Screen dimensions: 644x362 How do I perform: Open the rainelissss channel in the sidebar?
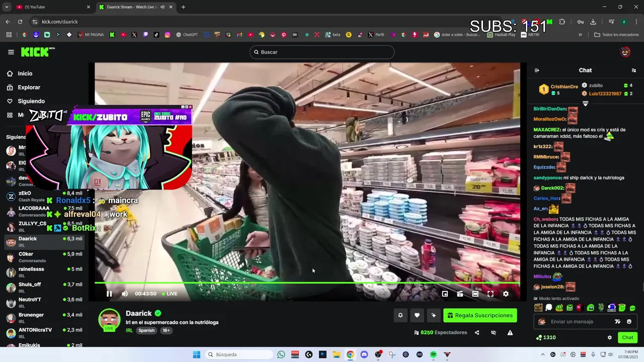coord(44,272)
